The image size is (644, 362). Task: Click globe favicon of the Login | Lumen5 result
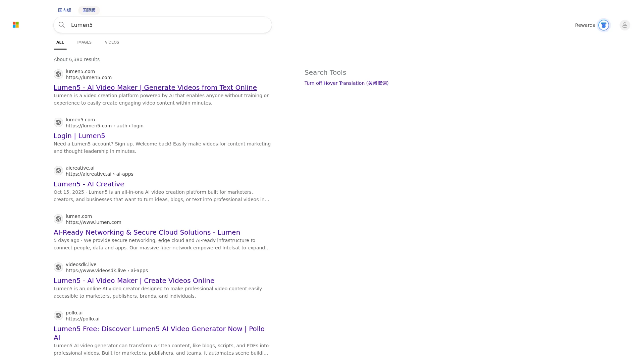pyautogui.click(x=58, y=122)
